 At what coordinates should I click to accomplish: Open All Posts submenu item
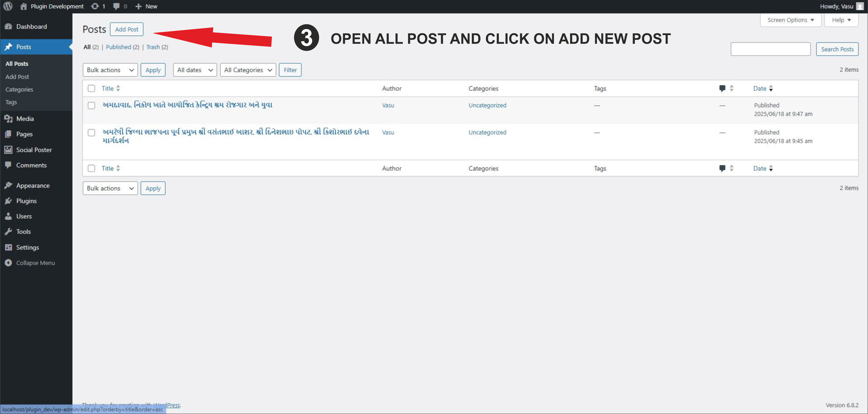point(17,64)
